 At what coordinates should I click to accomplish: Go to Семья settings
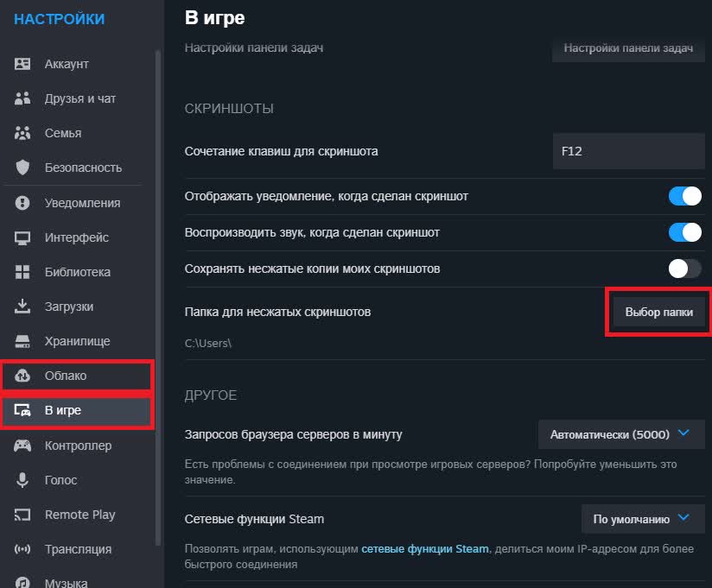(77, 133)
